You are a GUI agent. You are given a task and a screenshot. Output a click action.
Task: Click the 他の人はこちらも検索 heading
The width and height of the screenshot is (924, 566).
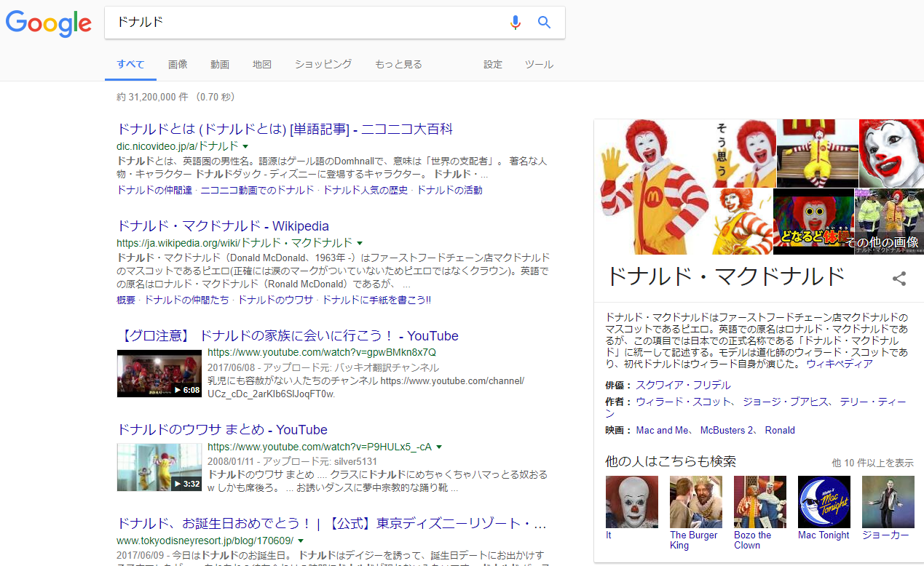click(x=671, y=461)
